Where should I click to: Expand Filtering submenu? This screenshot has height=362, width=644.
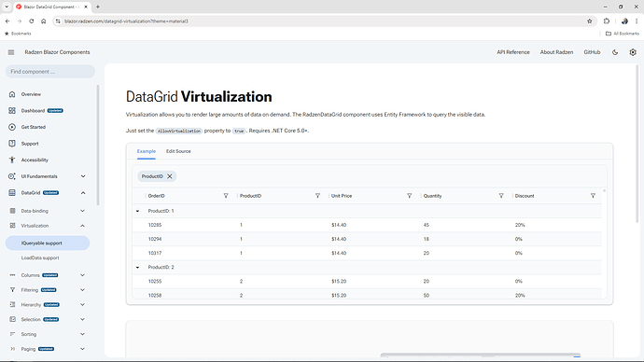pyautogui.click(x=82, y=290)
